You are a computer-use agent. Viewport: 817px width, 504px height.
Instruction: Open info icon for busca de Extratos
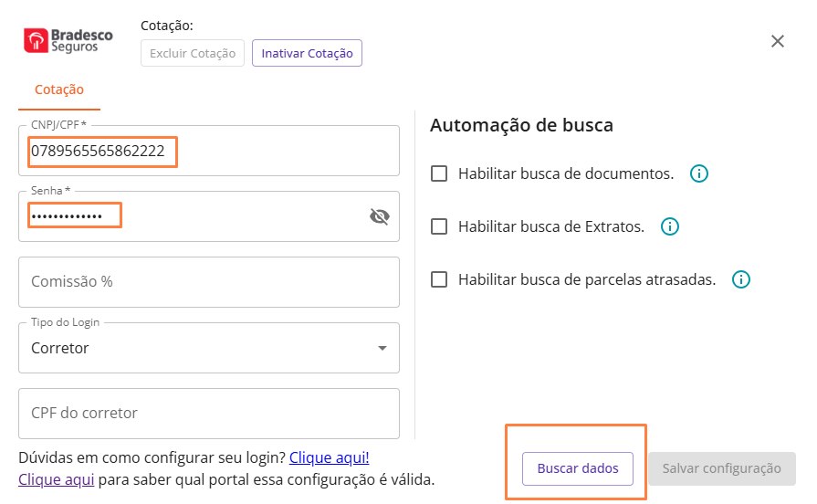pos(670,226)
